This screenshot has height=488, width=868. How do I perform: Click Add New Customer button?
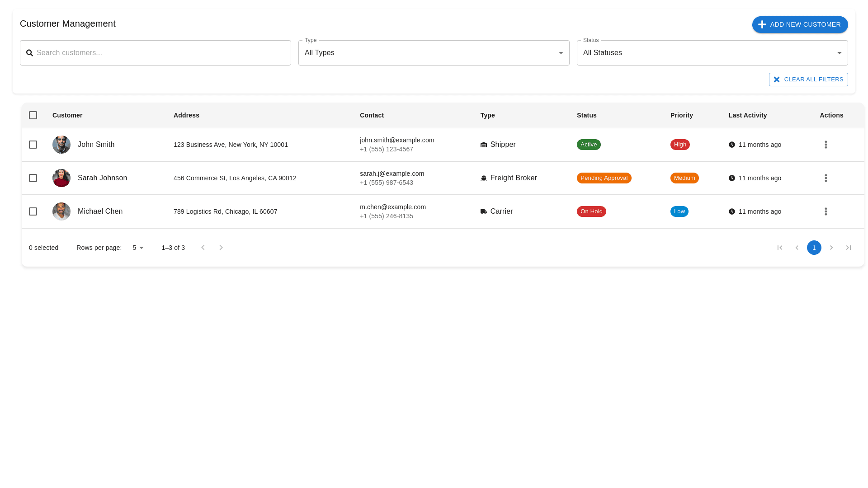[799, 24]
